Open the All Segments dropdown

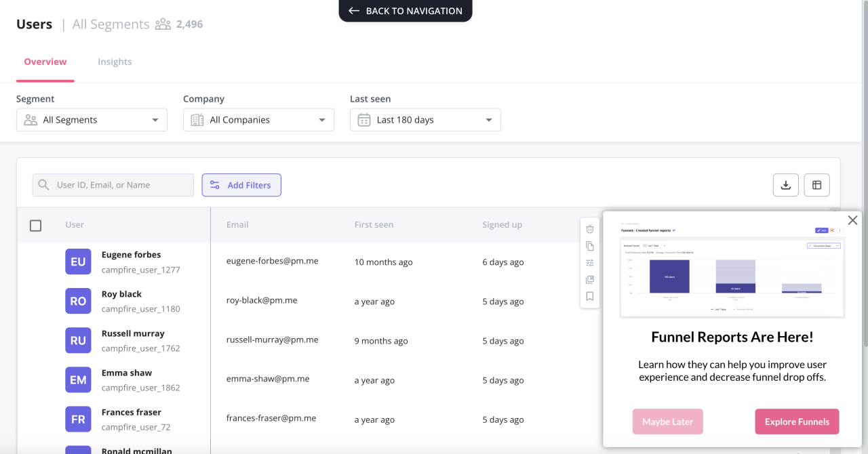92,119
